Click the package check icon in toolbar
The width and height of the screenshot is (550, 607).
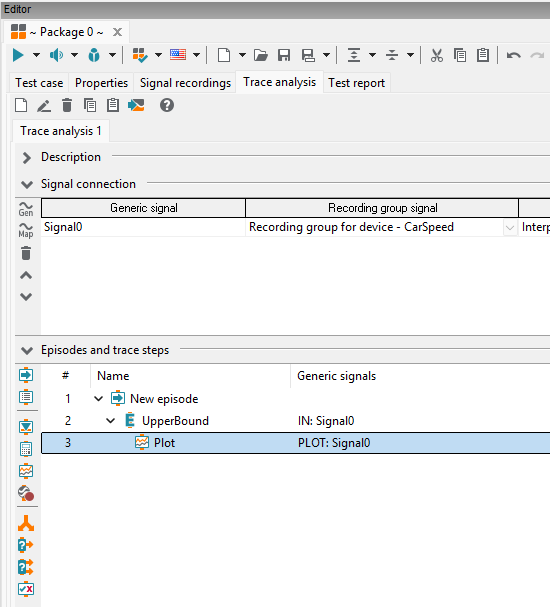click(140, 55)
